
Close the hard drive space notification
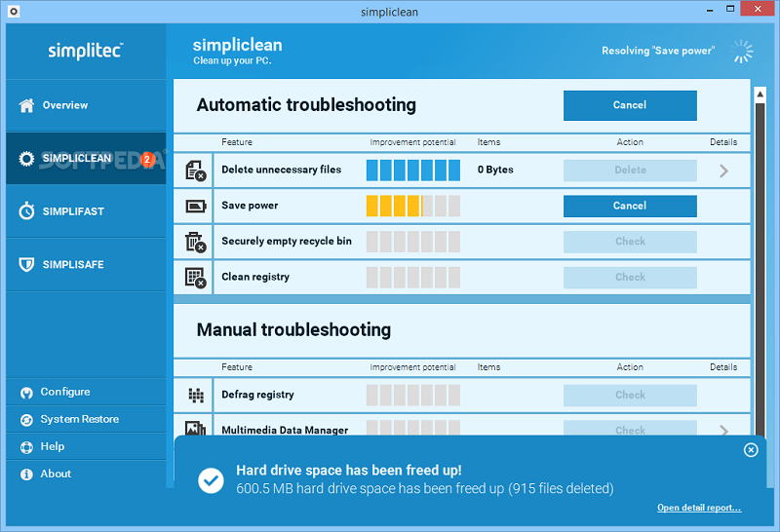click(x=750, y=450)
